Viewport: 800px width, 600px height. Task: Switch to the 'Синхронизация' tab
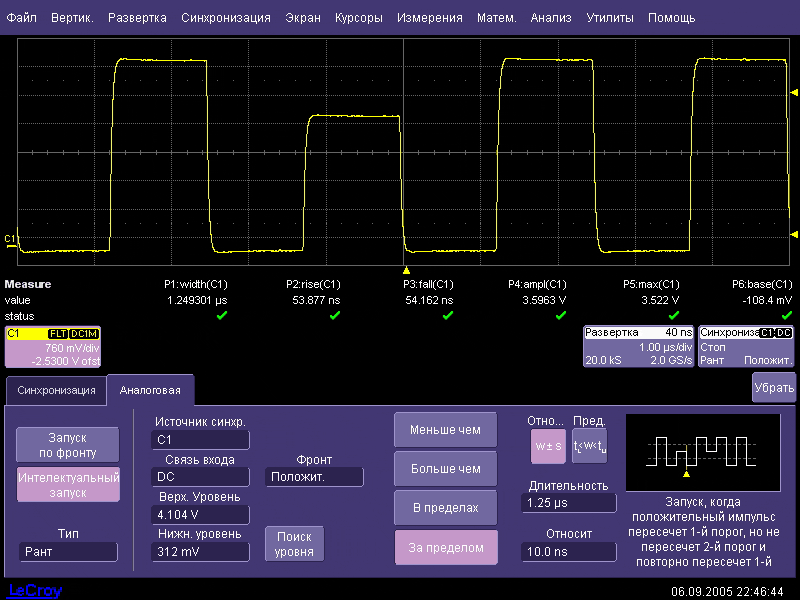click(x=56, y=390)
